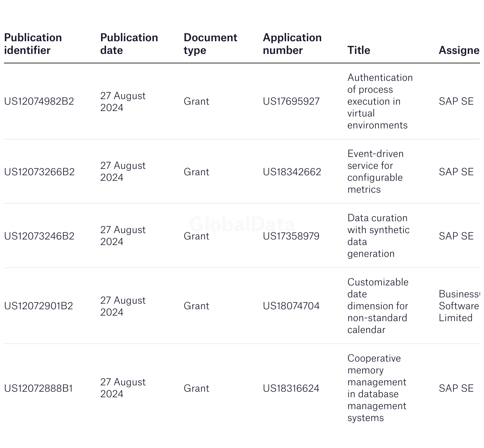Select application number US18342662
484x448 pixels.
point(292,172)
